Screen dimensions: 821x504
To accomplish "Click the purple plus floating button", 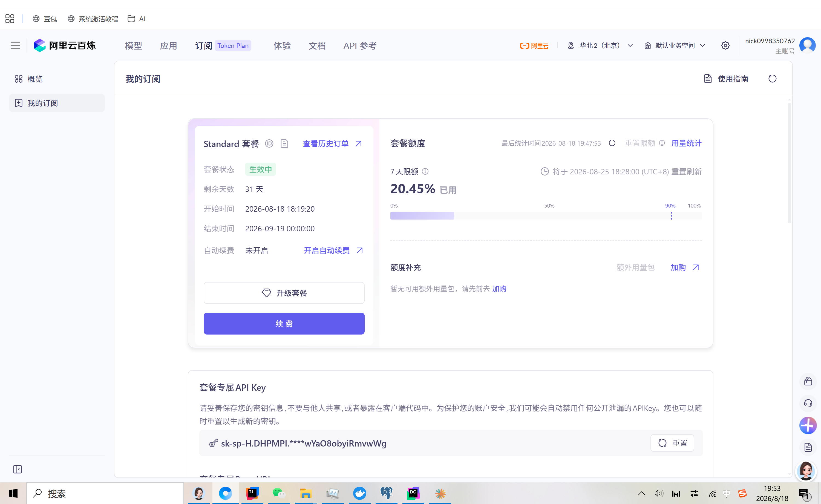I will coord(808,425).
